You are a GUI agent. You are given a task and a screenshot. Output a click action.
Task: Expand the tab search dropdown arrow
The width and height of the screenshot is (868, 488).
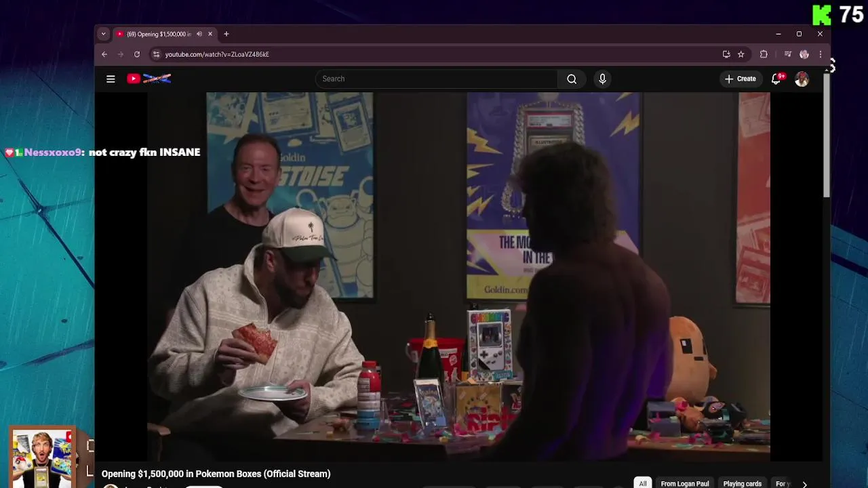pyautogui.click(x=103, y=34)
